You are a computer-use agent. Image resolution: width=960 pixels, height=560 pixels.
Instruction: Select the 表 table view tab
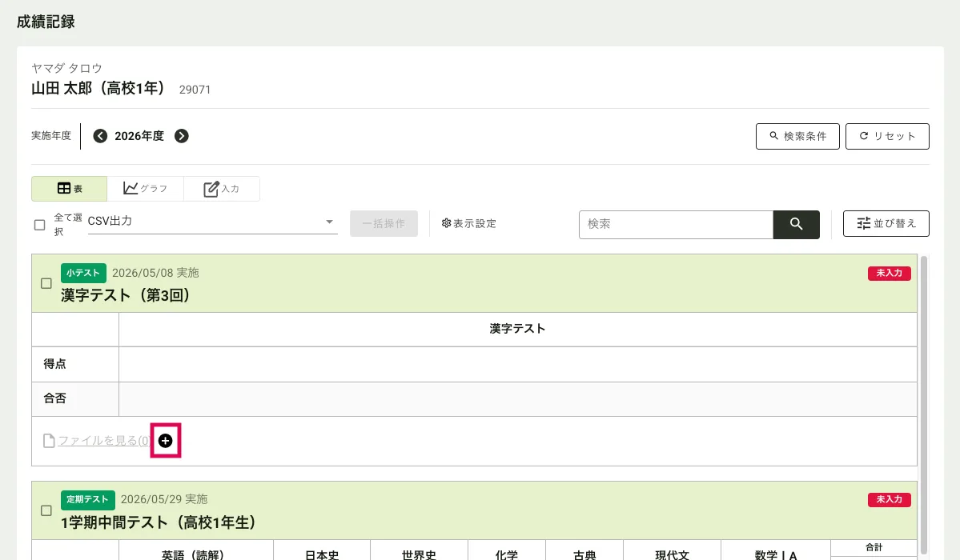click(69, 189)
